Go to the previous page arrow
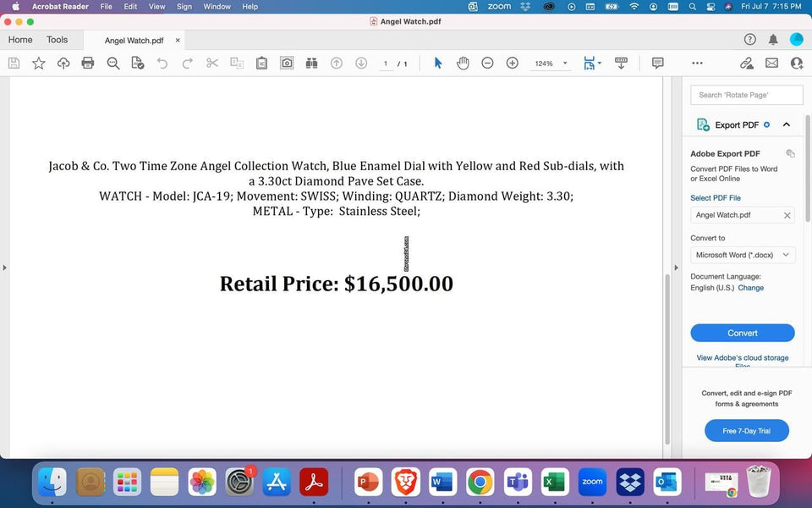Viewport: 812px width, 508px height. pyautogui.click(x=336, y=63)
